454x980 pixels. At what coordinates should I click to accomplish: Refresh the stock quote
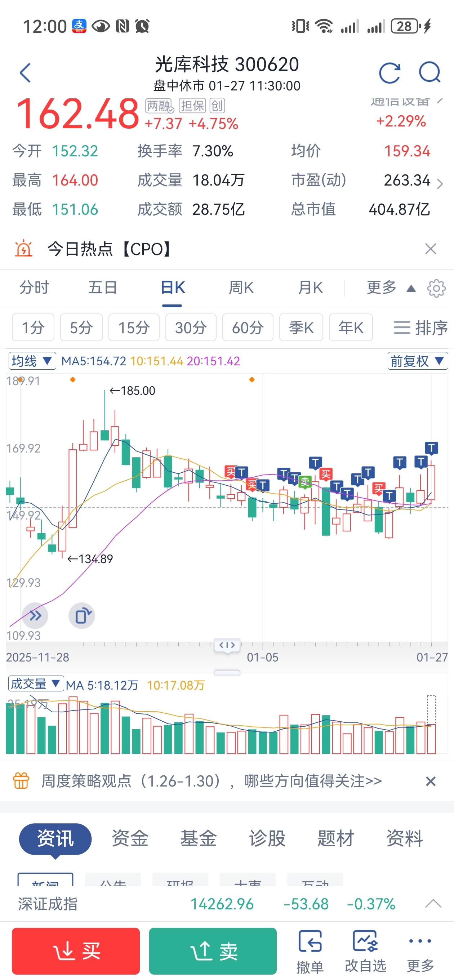pos(389,73)
